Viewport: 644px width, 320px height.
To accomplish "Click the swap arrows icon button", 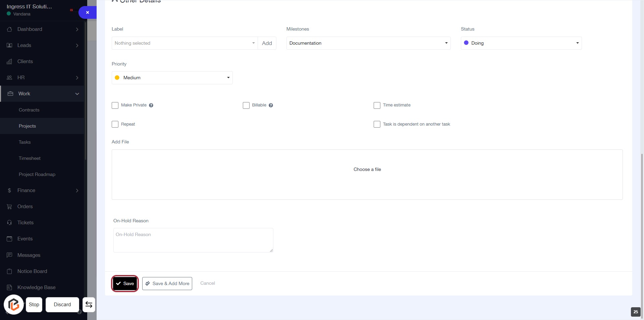I will click(x=89, y=305).
